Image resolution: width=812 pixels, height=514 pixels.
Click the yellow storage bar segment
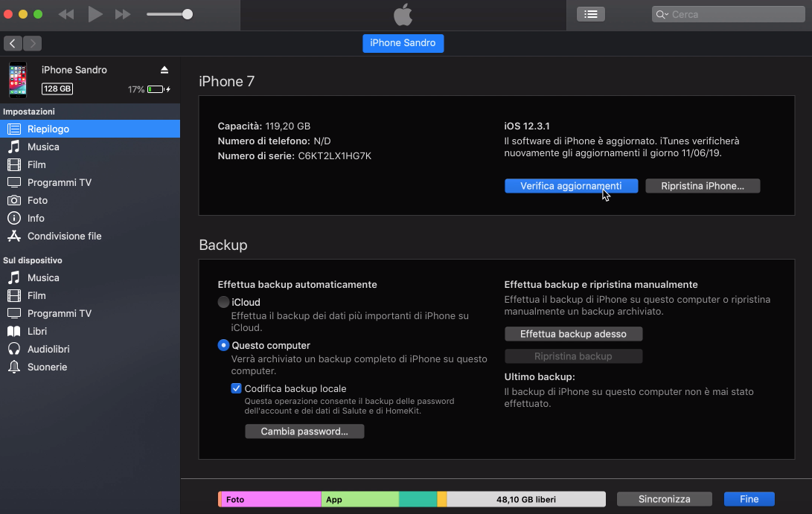(442, 499)
